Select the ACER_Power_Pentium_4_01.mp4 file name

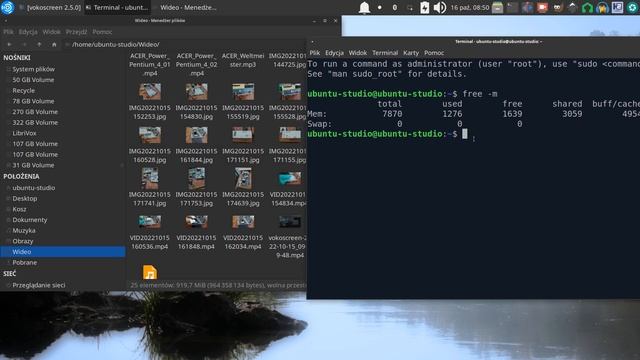[150, 64]
